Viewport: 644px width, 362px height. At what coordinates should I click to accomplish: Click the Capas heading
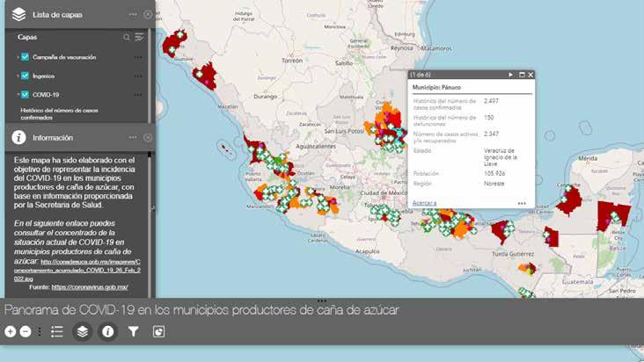[27, 37]
